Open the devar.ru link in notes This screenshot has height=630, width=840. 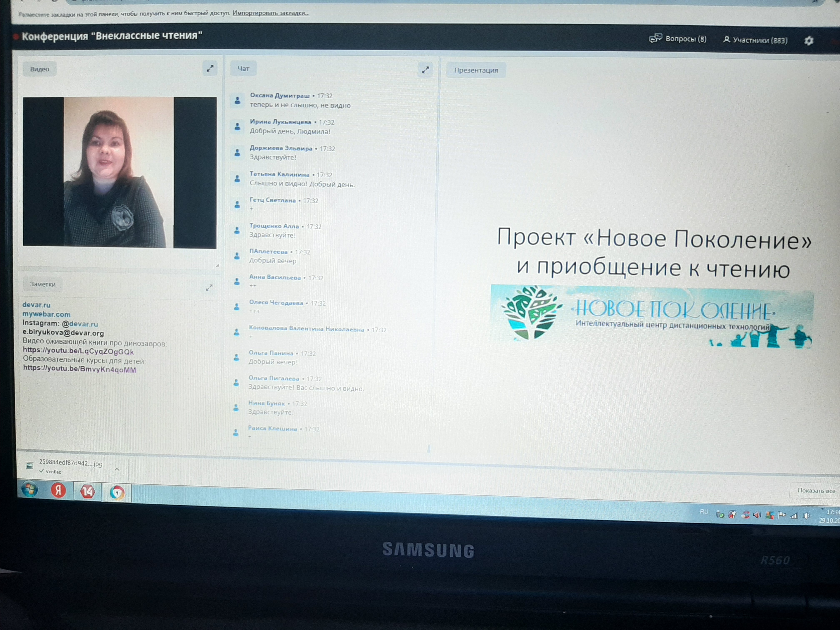[x=36, y=305]
